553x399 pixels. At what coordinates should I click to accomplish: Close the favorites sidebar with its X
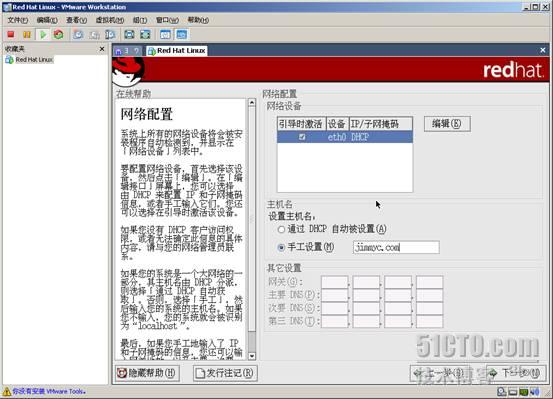pyautogui.click(x=102, y=49)
